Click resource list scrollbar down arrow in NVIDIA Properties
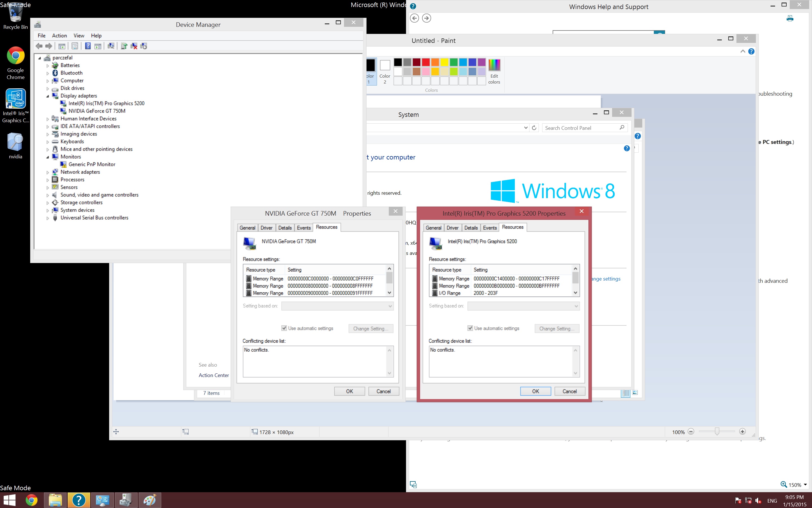 [x=389, y=293]
